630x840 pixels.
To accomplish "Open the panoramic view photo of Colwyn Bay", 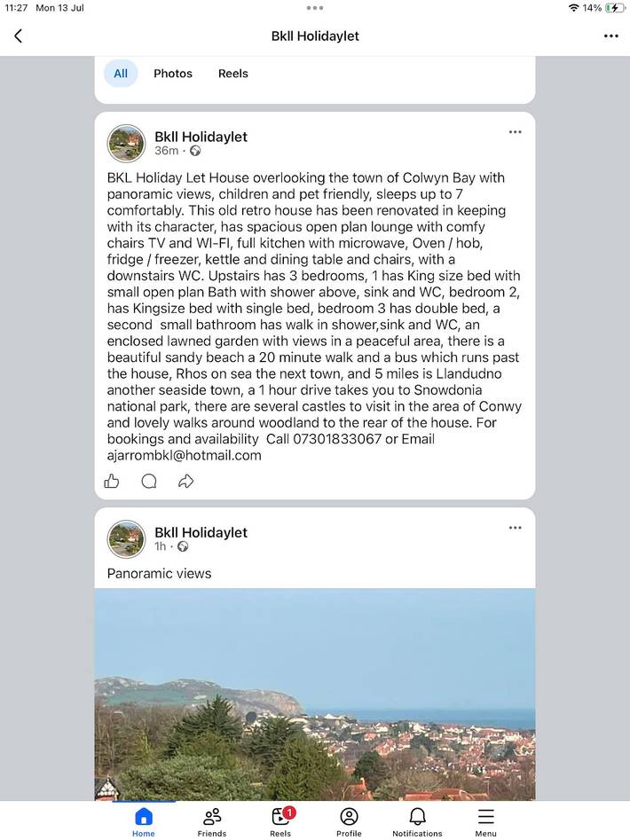I will [315, 695].
